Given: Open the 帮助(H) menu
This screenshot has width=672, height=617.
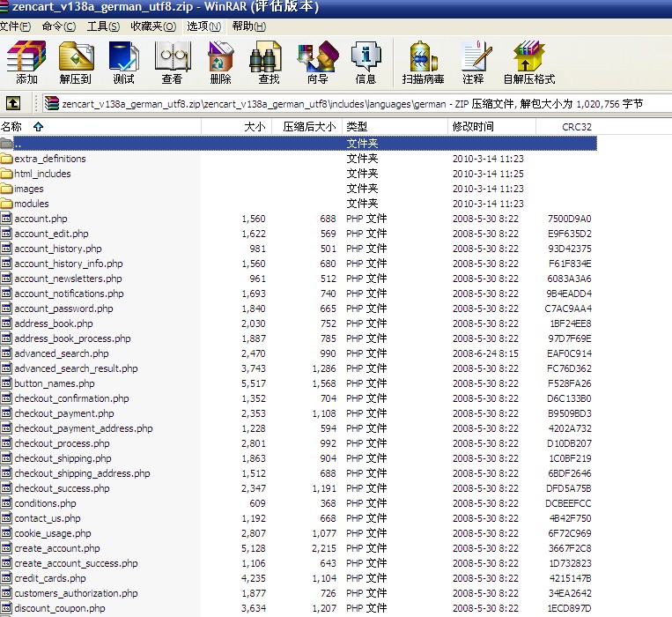Looking at the screenshot, I should [x=249, y=26].
